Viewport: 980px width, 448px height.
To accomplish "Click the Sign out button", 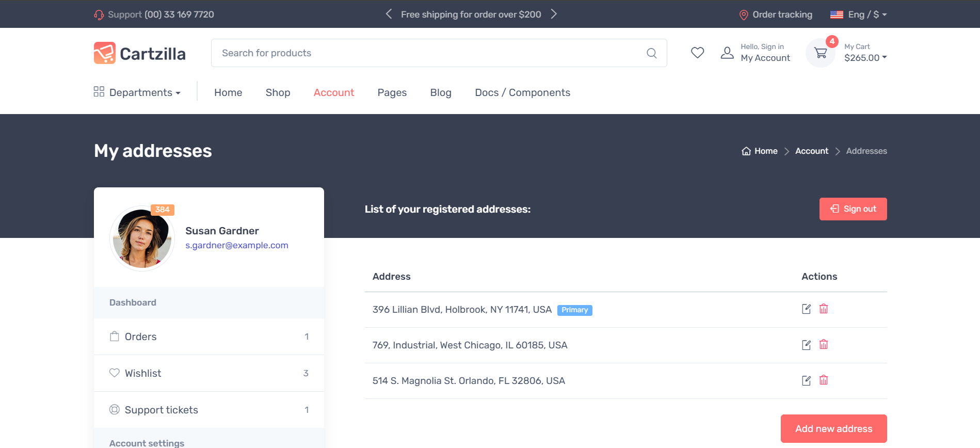I will (853, 209).
